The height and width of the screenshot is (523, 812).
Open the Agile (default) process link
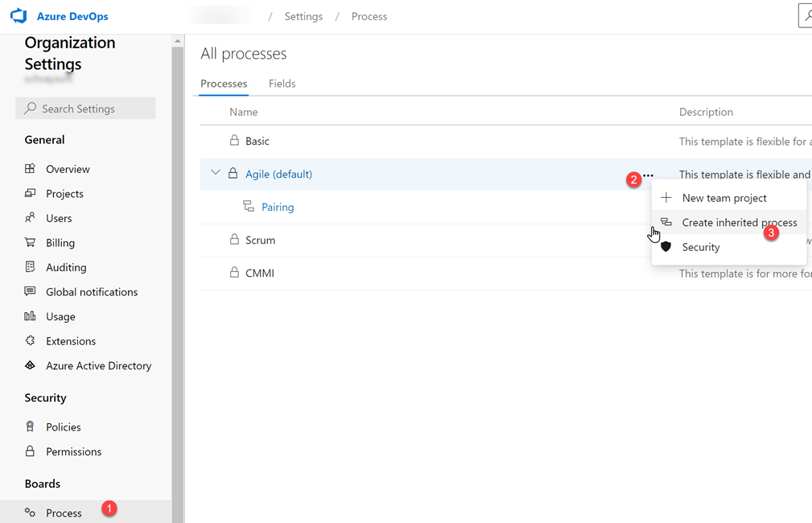tap(278, 174)
